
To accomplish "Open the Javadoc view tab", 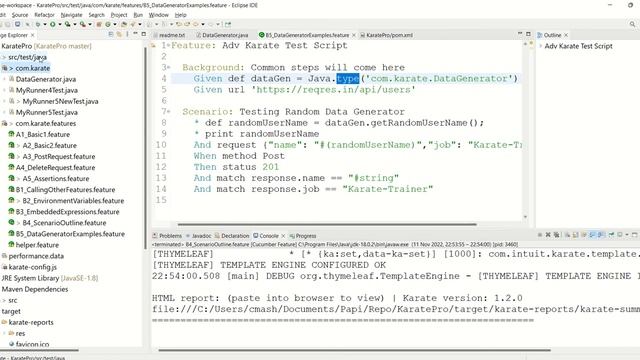I will tap(201, 236).
